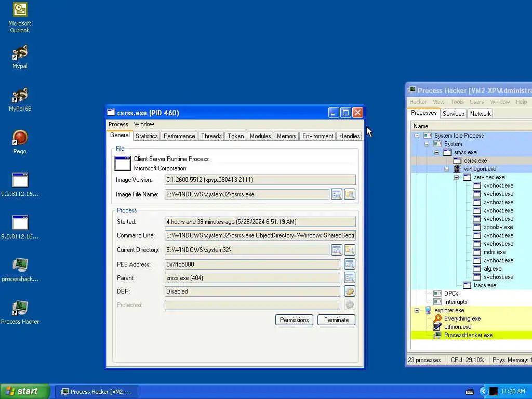The width and height of the screenshot is (532, 399).
Task: Click the Process Hacker window title icon
Action: (x=412, y=90)
